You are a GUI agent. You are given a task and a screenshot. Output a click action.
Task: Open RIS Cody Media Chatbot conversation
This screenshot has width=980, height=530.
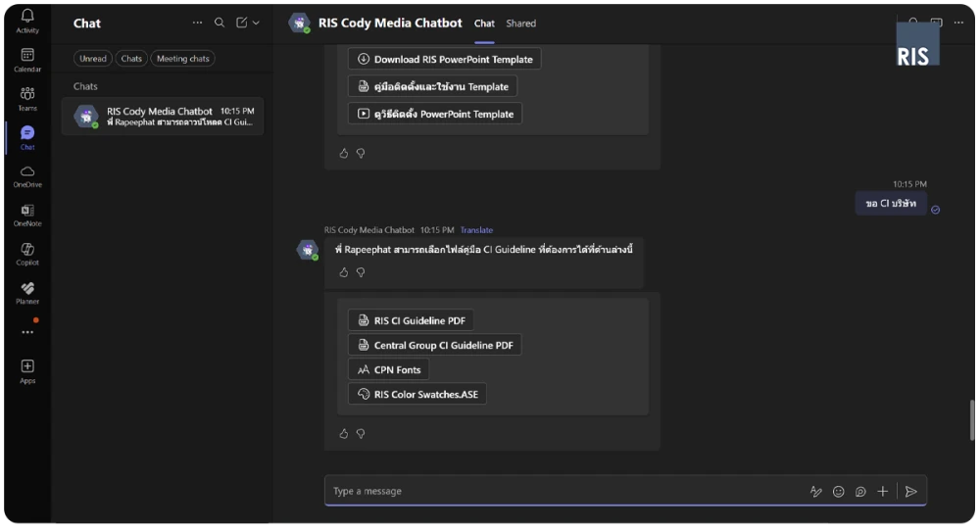click(163, 117)
